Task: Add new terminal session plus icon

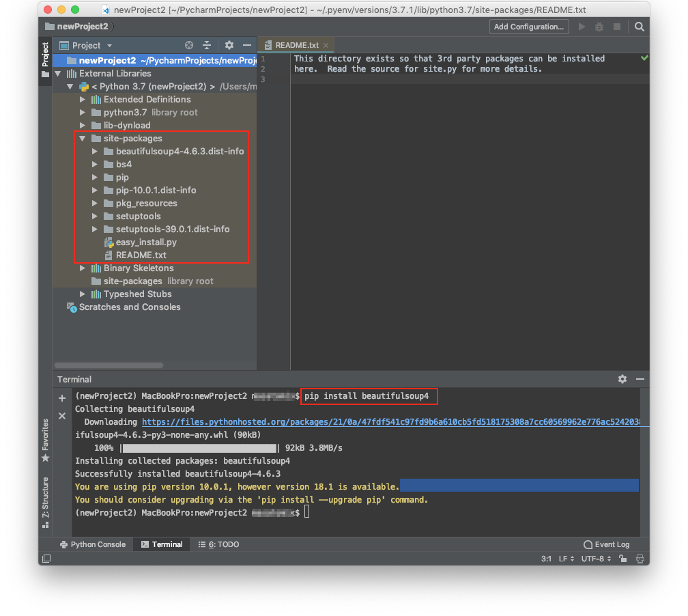Action: point(62,398)
